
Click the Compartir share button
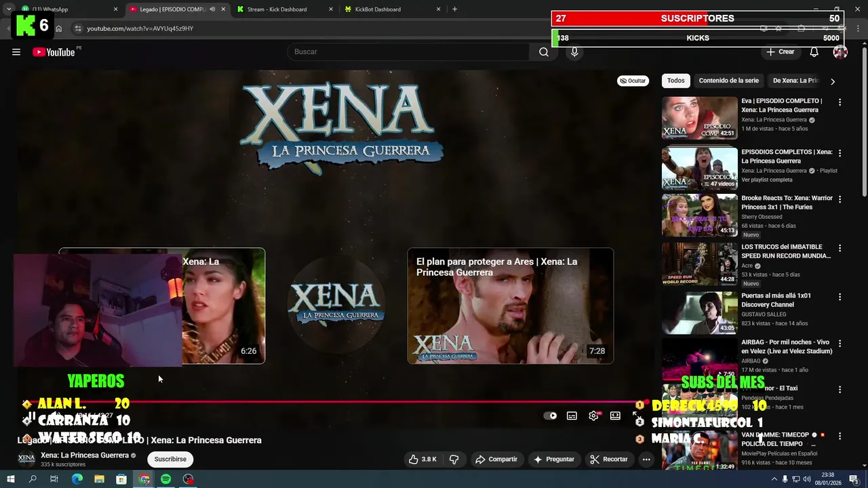coord(496,460)
